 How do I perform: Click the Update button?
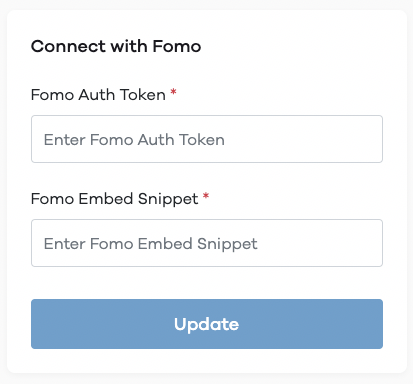(x=207, y=324)
